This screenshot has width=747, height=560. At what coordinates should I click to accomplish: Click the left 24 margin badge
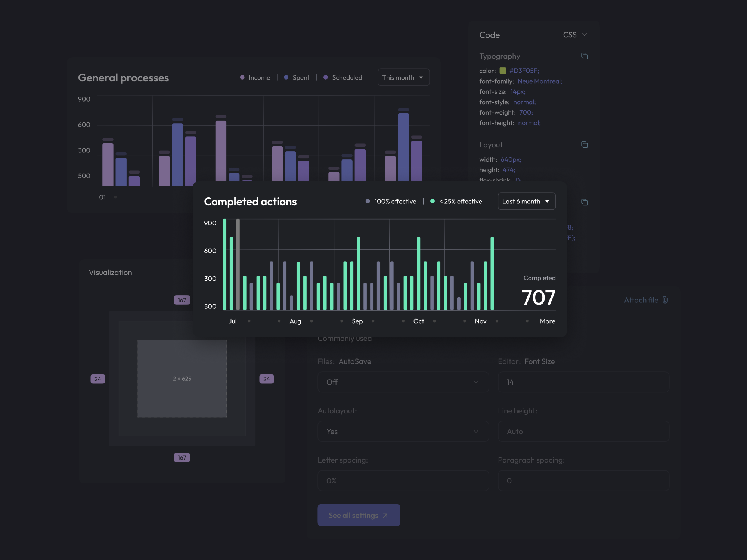click(98, 379)
